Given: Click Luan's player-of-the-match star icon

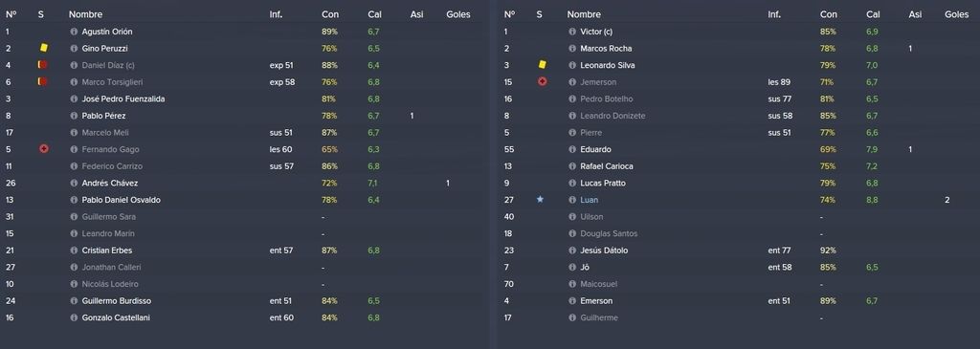Looking at the screenshot, I should coord(540,199).
